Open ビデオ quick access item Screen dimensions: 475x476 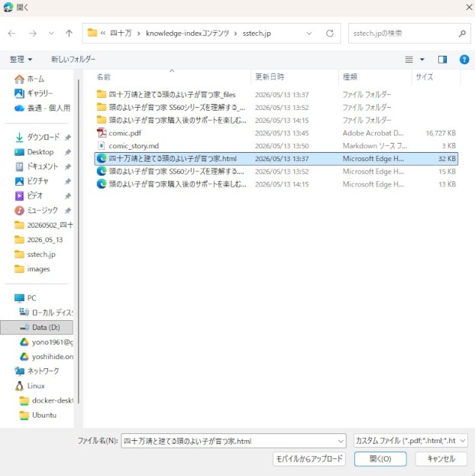(x=29, y=196)
